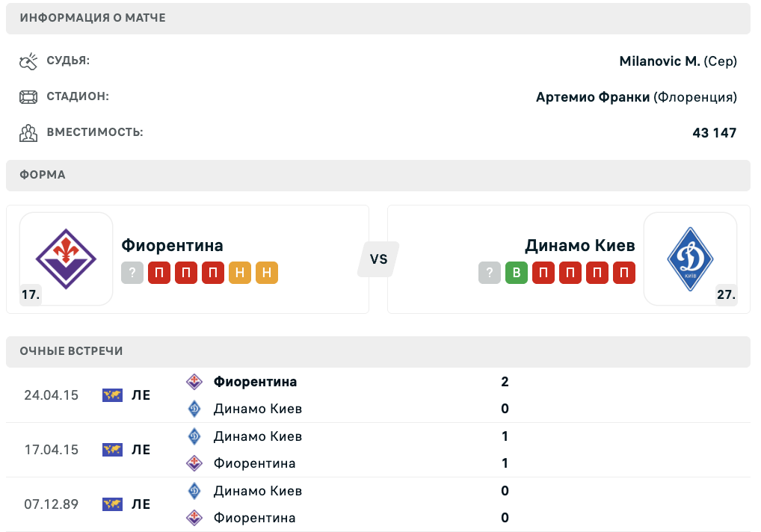The height and width of the screenshot is (532, 761).
Task: Select Dynamo Kyiv's green В form badge
Action: (x=517, y=273)
